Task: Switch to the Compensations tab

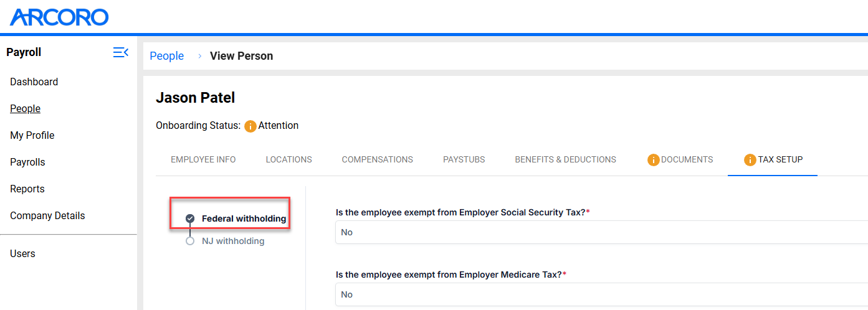Action: click(378, 159)
